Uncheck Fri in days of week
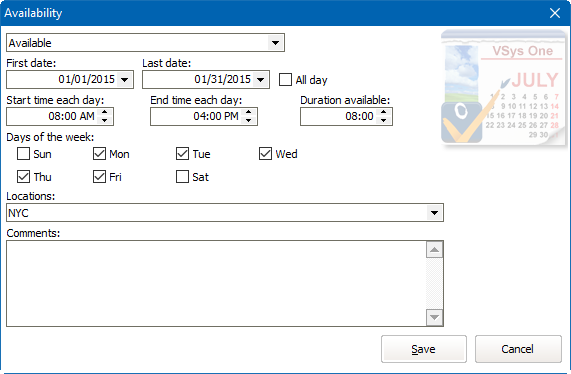This screenshot has height=374, width=571. 99,177
